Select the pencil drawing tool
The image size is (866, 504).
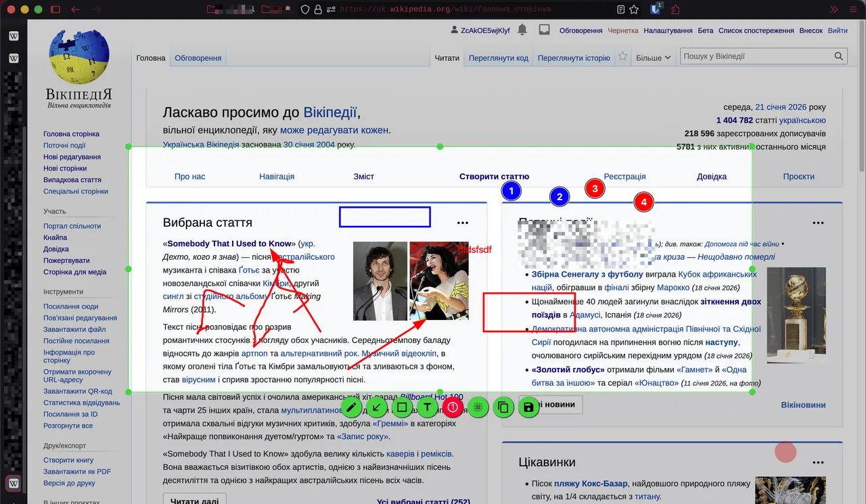coord(350,407)
